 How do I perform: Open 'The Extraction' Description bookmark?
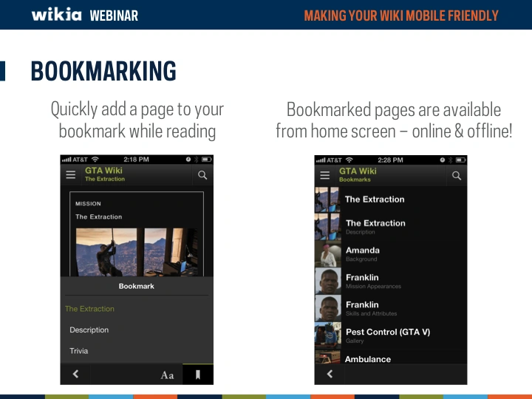coord(375,226)
